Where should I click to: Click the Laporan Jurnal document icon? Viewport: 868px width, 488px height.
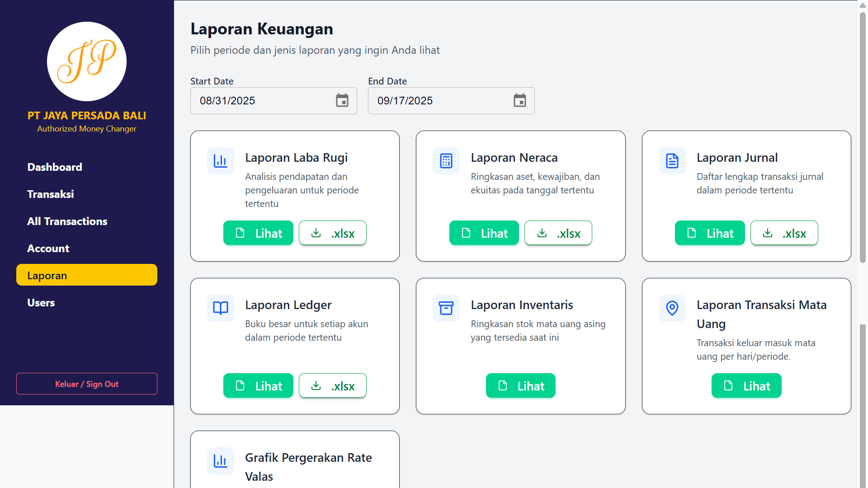pos(672,161)
